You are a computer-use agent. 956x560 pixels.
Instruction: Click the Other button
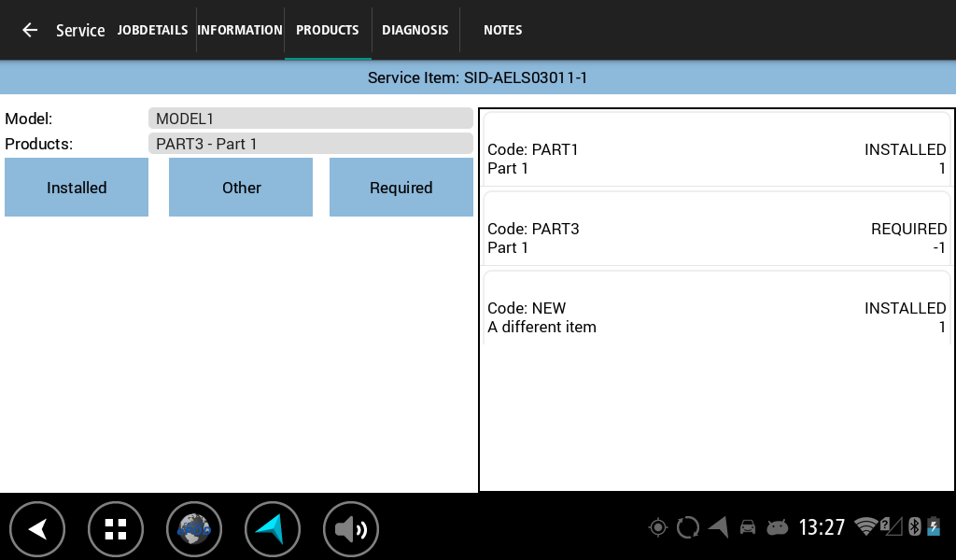coord(241,187)
